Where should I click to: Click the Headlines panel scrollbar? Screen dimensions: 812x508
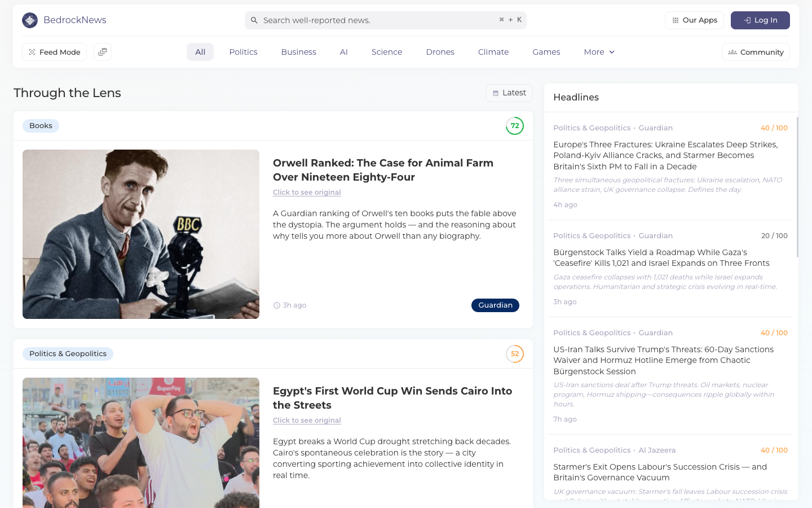click(x=797, y=187)
